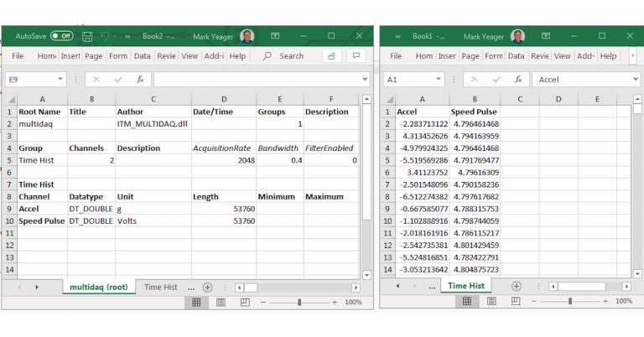Click right arrow on Book1 horizontal scrollbar

pyautogui.click(x=626, y=287)
